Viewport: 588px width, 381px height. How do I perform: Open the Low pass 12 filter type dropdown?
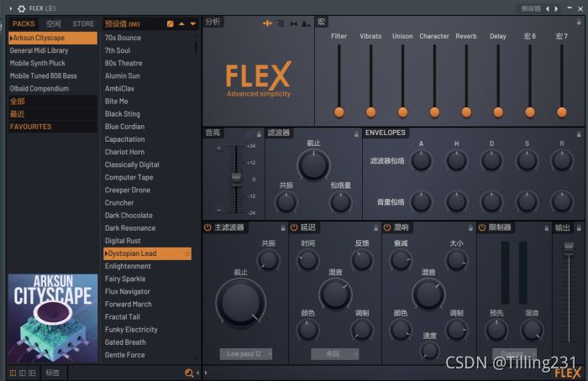click(246, 353)
